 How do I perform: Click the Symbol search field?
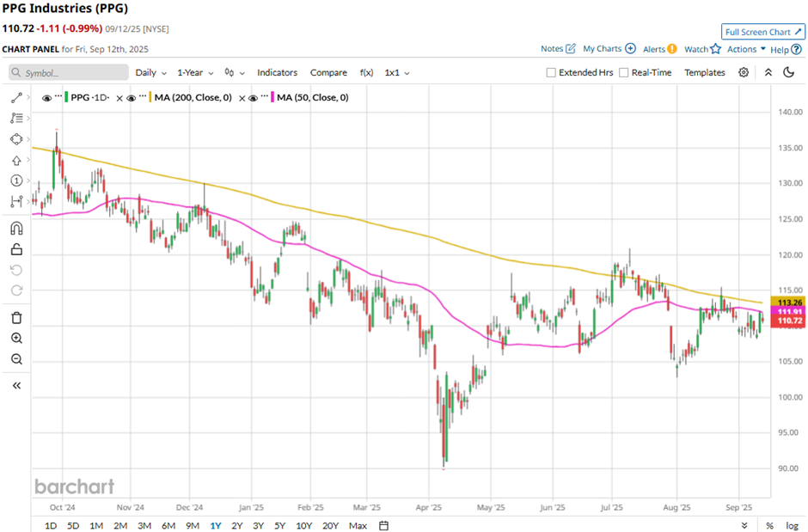[x=69, y=72]
